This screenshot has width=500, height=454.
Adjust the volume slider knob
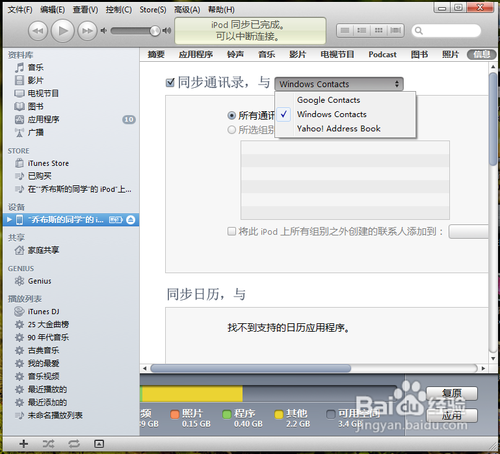click(x=155, y=31)
